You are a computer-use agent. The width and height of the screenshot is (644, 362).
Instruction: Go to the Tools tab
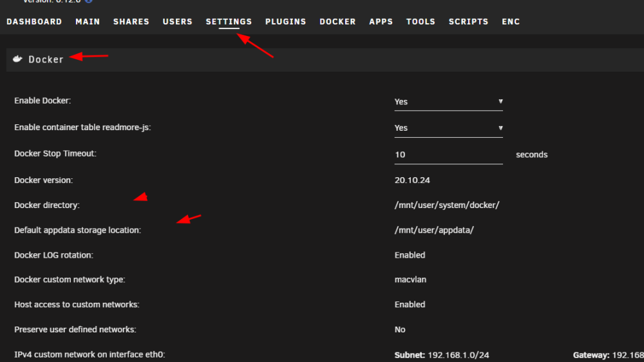(x=421, y=22)
